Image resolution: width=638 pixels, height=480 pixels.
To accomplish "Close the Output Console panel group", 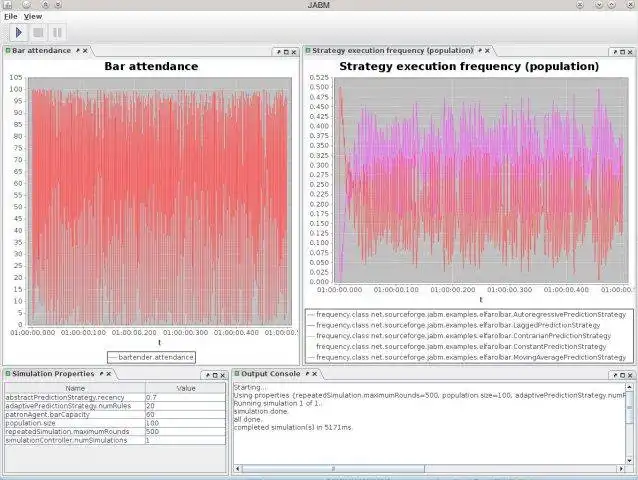I will 630,375.
